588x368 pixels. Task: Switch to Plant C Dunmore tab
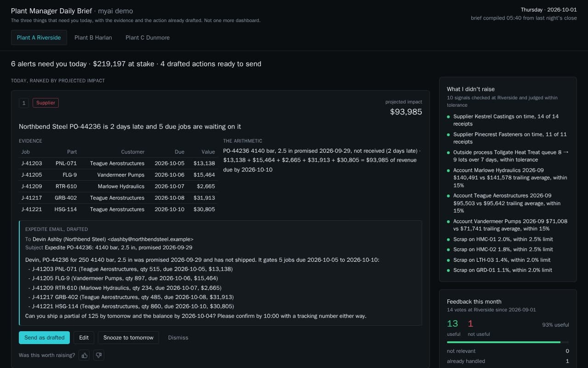tap(147, 38)
